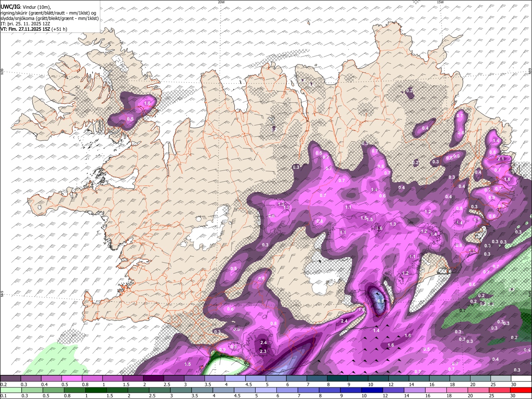Click the dark mauve upper-legend swatch starting at 0.2
This screenshot has height=399, width=532.
[10, 379]
